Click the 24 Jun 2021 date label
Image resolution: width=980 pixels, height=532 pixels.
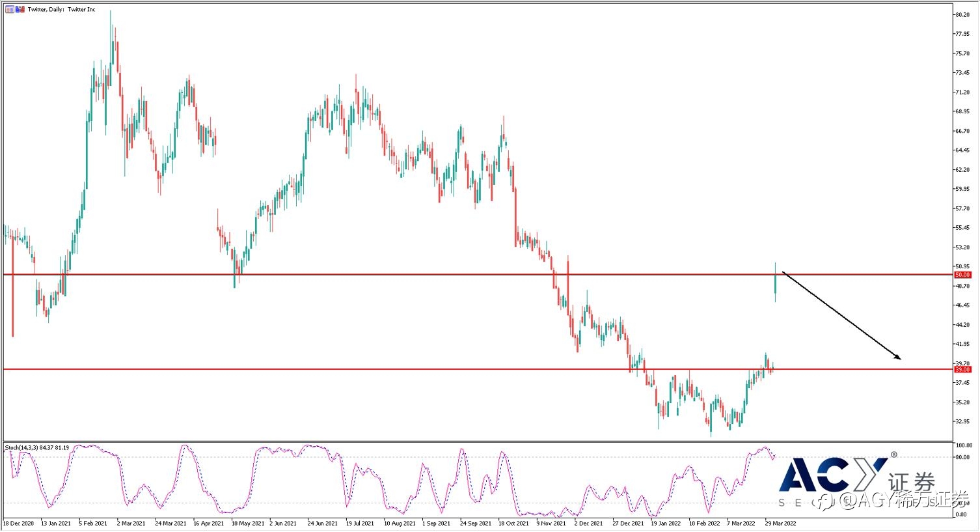coord(323,523)
